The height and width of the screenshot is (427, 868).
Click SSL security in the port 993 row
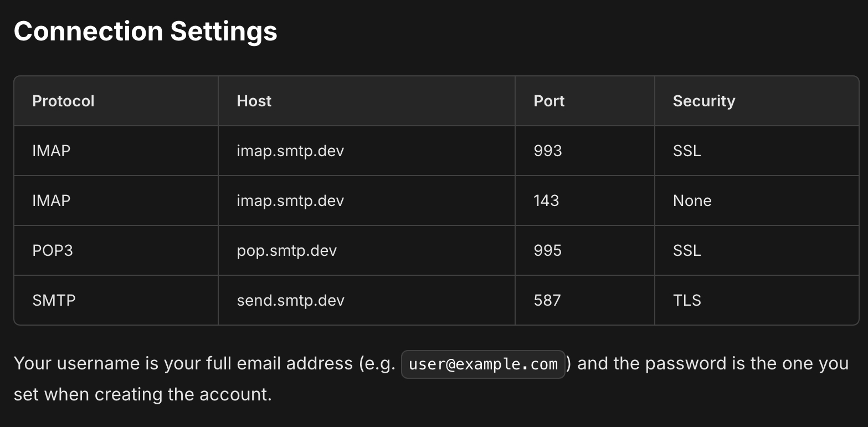[x=687, y=151]
